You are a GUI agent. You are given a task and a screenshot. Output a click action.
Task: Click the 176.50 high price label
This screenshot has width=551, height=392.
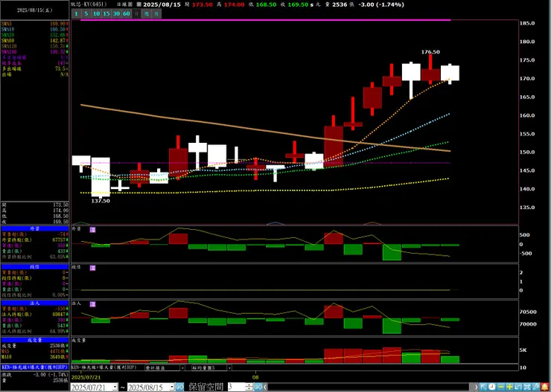[x=430, y=52]
